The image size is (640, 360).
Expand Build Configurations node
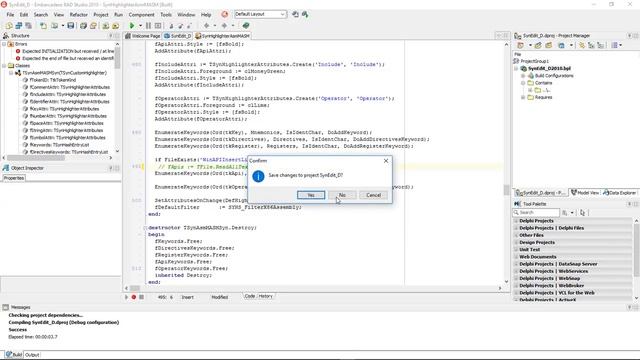click(523, 76)
